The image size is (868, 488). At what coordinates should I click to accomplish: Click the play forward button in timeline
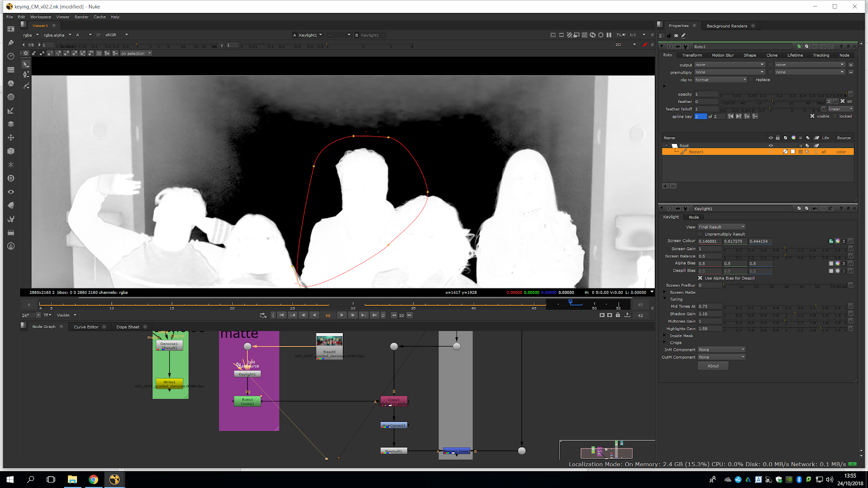pos(342,315)
